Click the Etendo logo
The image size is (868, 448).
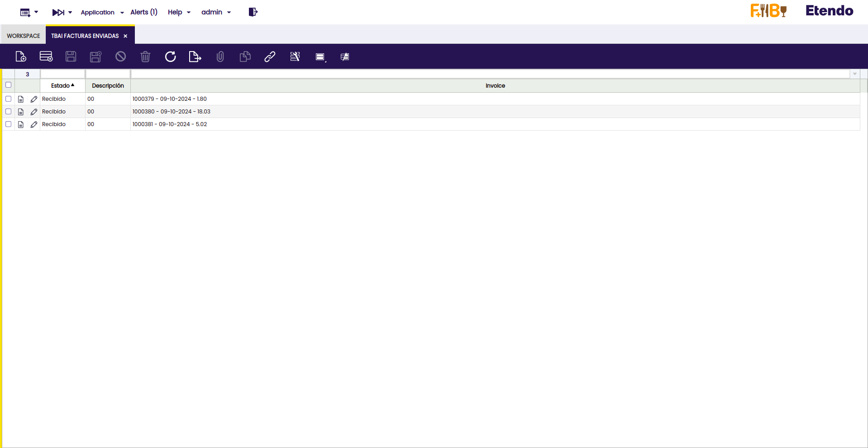click(829, 11)
